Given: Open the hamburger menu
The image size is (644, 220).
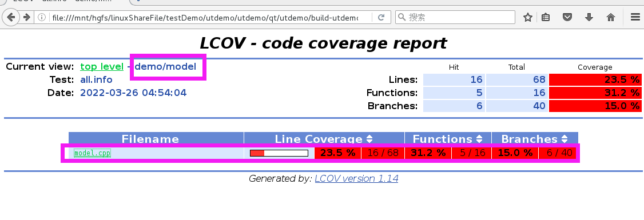Looking at the screenshot, I should pos(635,17).
